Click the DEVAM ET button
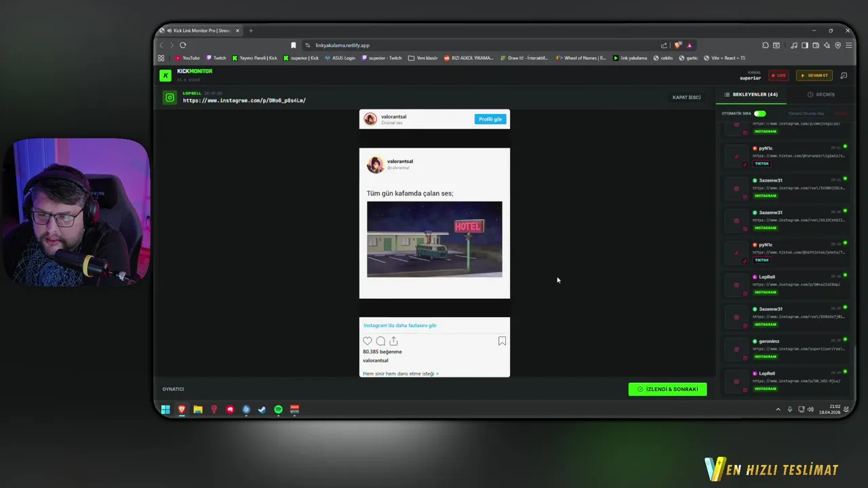This screenshot has width=868, height=488. [x=814, y=75]
